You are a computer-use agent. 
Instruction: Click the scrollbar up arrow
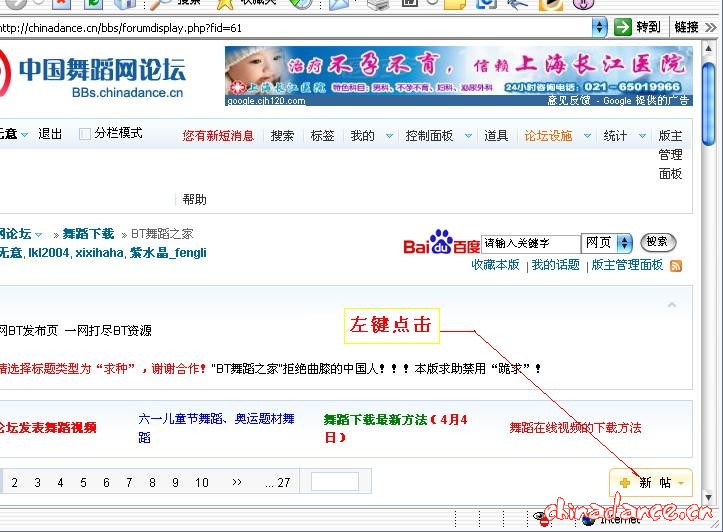pyautogui.click(x=708, y=48)
